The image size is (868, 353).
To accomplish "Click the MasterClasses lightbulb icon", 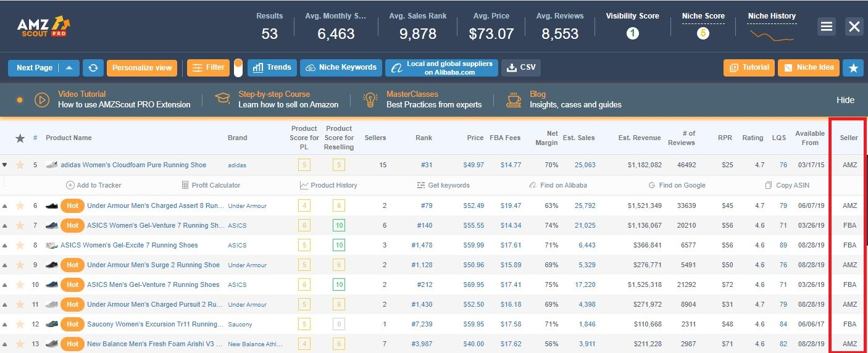I will click(x=370, y=99).
